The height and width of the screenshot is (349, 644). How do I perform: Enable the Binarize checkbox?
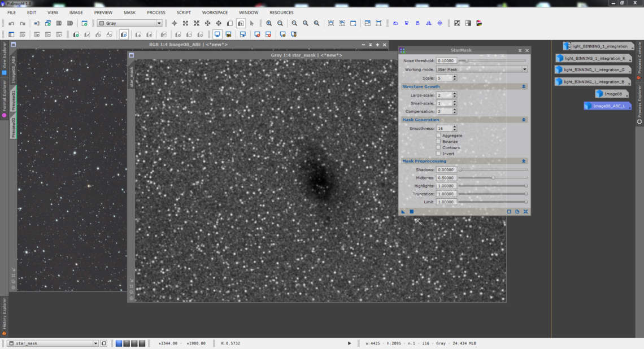tap(439, 141)
